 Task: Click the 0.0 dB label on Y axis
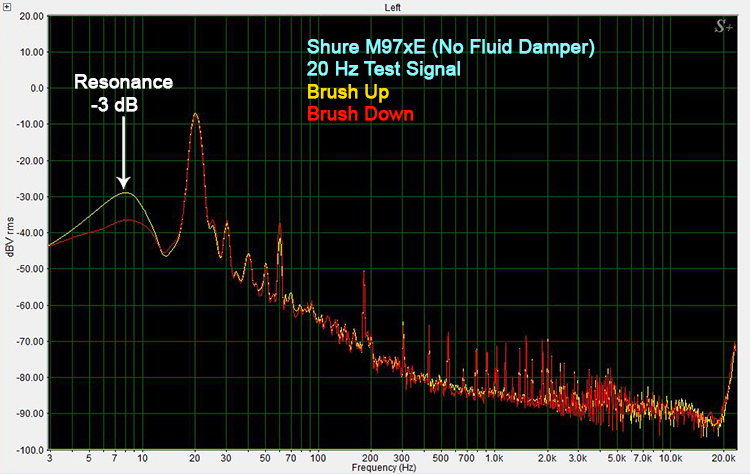(35, 88)
